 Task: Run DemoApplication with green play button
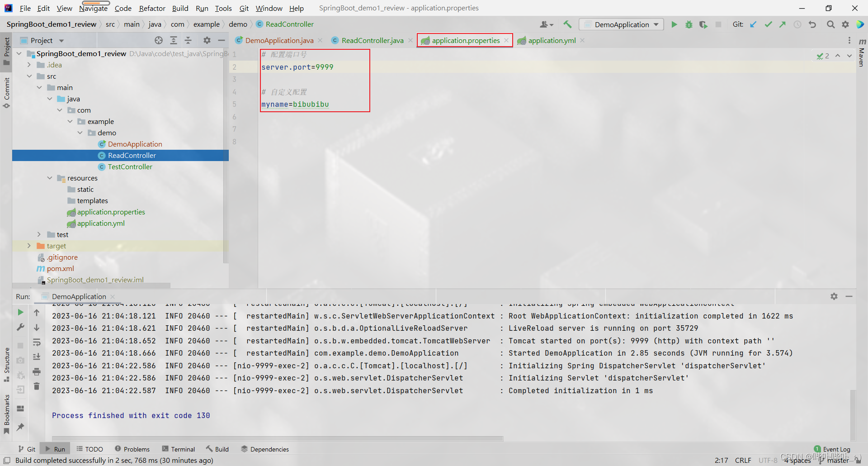674,24
